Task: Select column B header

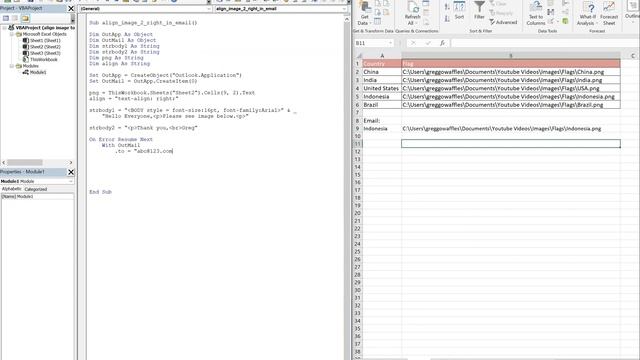Action: click(x=511, y=56)
